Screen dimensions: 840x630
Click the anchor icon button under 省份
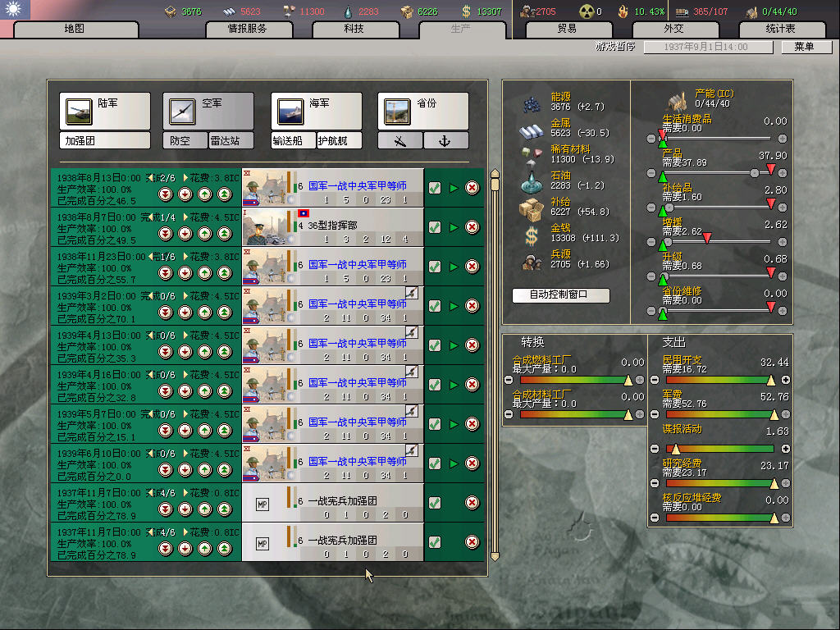pos(446,141)
